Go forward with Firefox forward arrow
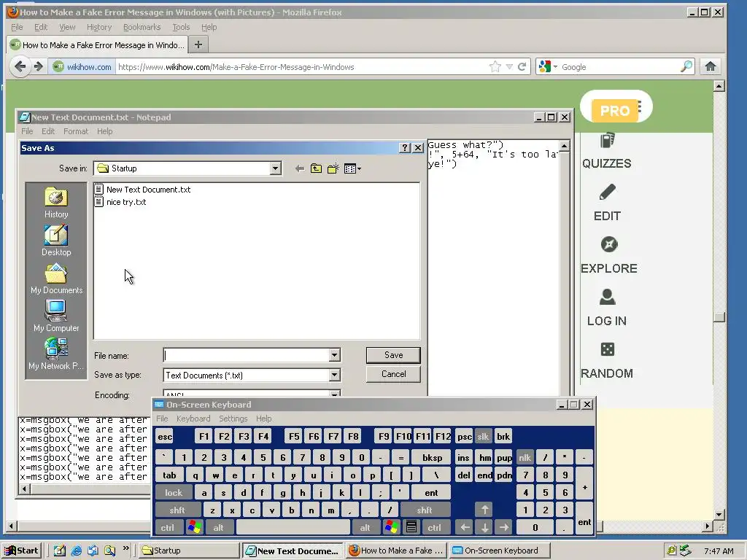747x560 pixels. point(39,66)
